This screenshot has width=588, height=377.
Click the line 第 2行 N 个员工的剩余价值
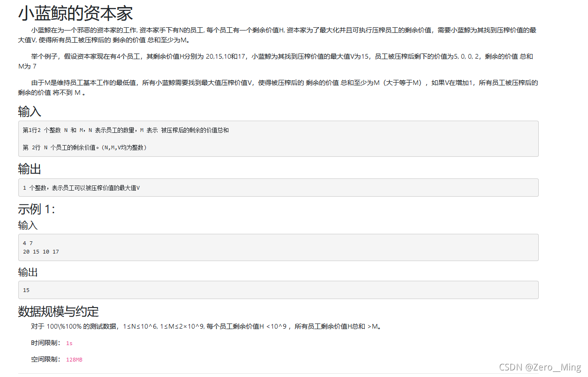click(85, 147)
